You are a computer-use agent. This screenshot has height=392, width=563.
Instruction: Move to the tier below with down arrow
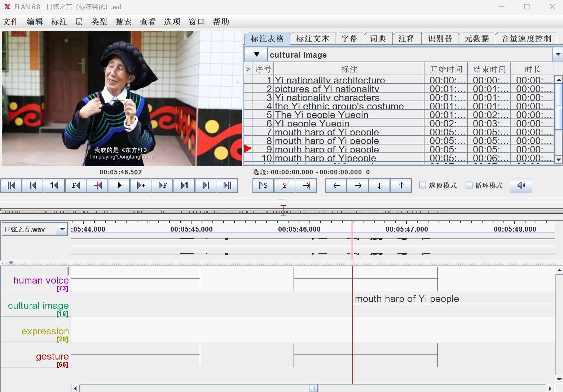pos(379,186)
